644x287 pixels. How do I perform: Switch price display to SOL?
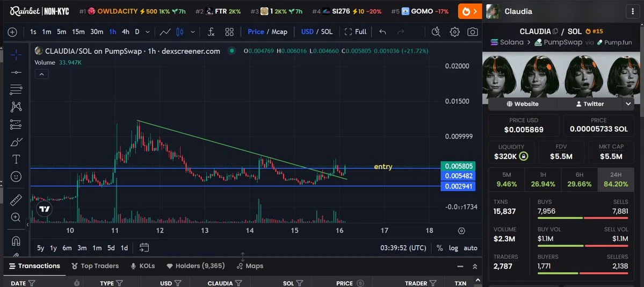pos(327,32)
